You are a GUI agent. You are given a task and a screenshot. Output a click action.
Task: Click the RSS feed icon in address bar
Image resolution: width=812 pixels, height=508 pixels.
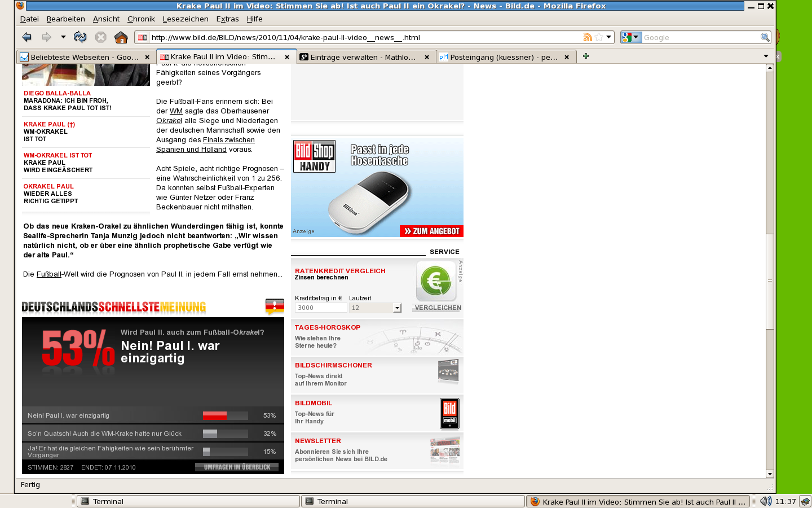click(588, 37)
